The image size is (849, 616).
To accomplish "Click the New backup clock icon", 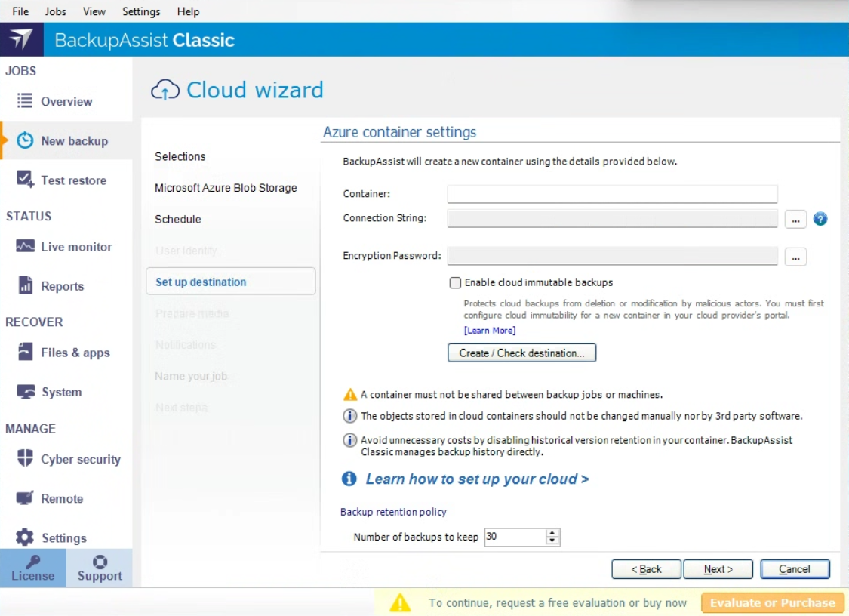I will (x=25, y=140).
